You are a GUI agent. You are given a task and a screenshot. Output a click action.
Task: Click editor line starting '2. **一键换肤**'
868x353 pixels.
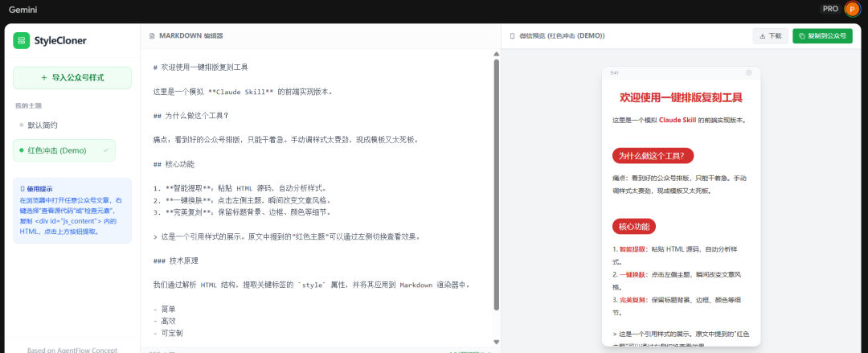[x=242, y=200]
